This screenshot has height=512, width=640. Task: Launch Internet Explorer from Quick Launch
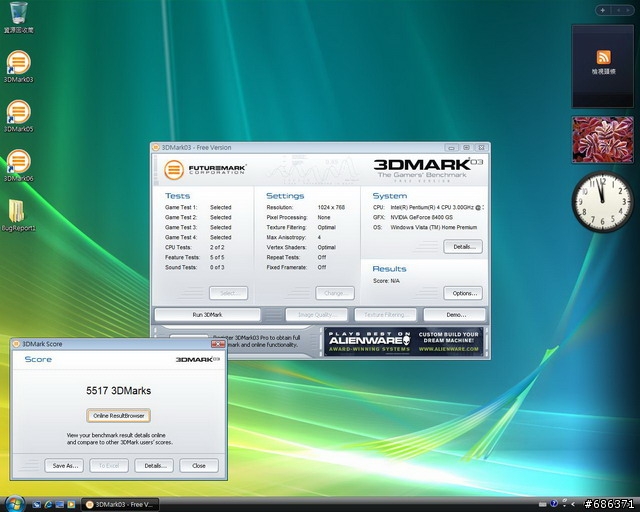[x=48, y=505]
